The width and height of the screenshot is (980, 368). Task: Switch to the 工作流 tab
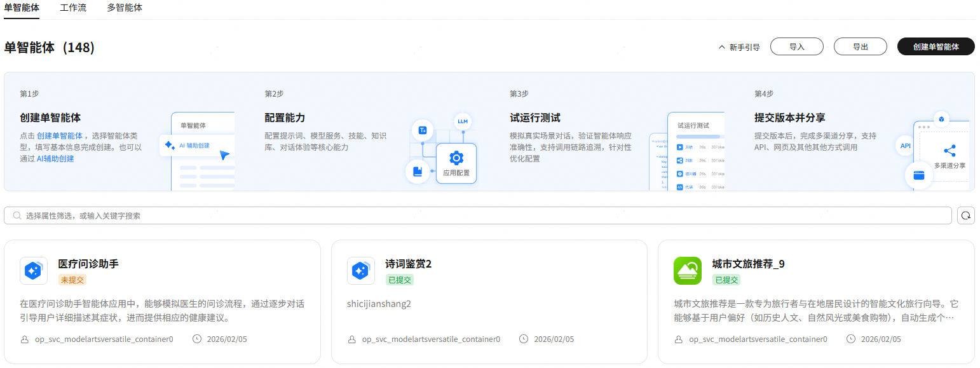pyautogui.click(x=73, y=8)
